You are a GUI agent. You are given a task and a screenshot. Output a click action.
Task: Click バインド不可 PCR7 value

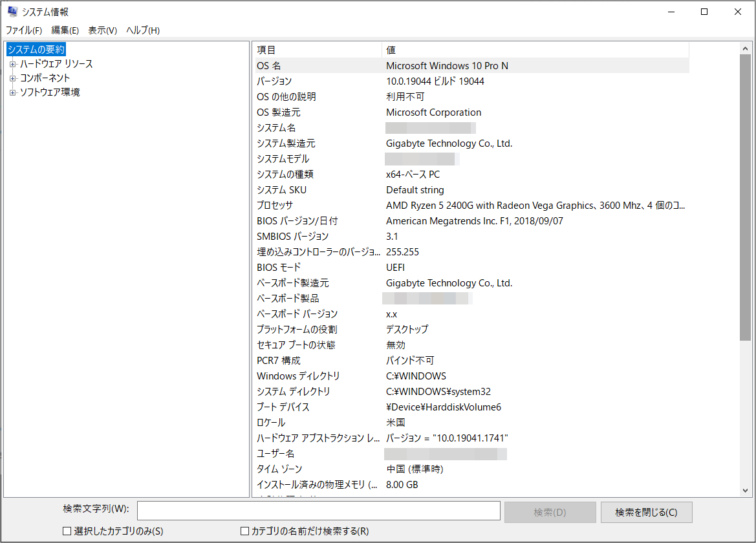(410, 361)
